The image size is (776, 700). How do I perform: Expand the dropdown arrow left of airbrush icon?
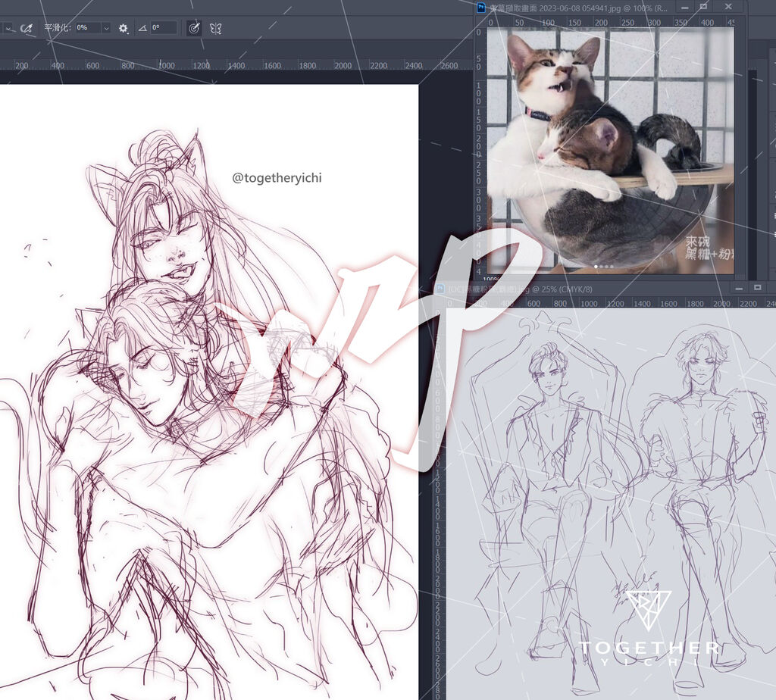[8, 29]
